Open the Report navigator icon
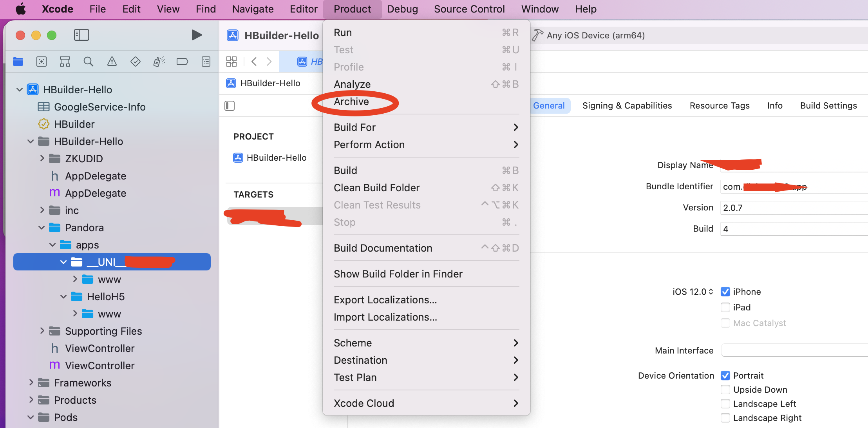 [206, 62]
